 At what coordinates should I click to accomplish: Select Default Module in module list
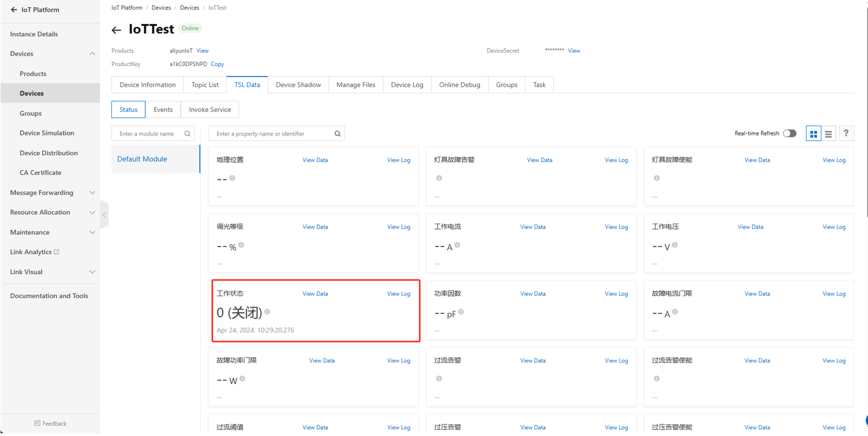coord(142,159)
